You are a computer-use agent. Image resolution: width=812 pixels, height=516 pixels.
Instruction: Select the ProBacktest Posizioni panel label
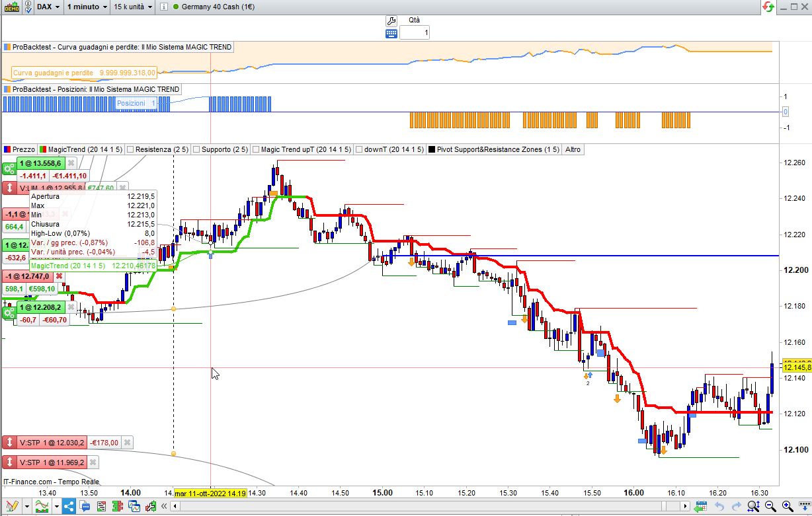coord(92,89)
